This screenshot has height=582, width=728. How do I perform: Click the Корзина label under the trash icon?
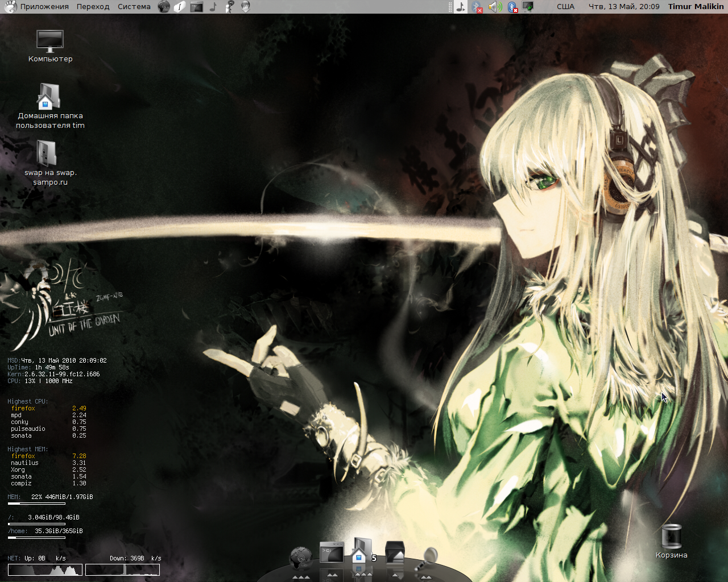click(x=672, y=555)
